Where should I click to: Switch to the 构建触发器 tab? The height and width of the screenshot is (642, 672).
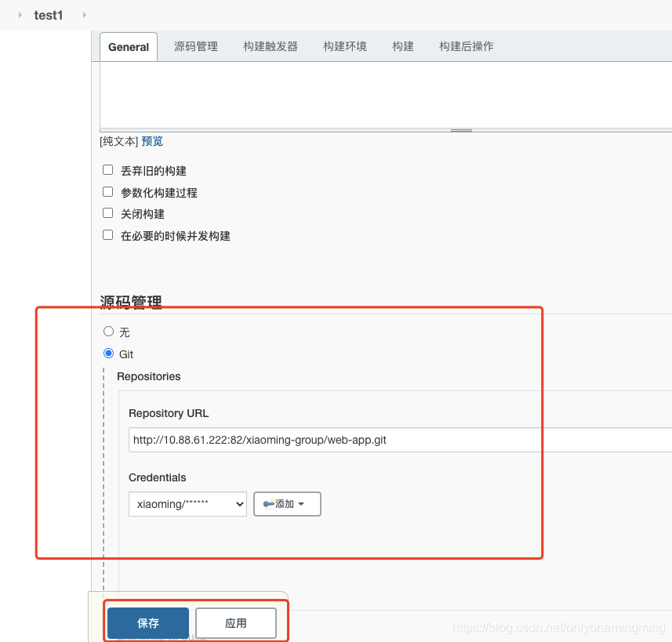pyautogui.click(x=271, y=46)
